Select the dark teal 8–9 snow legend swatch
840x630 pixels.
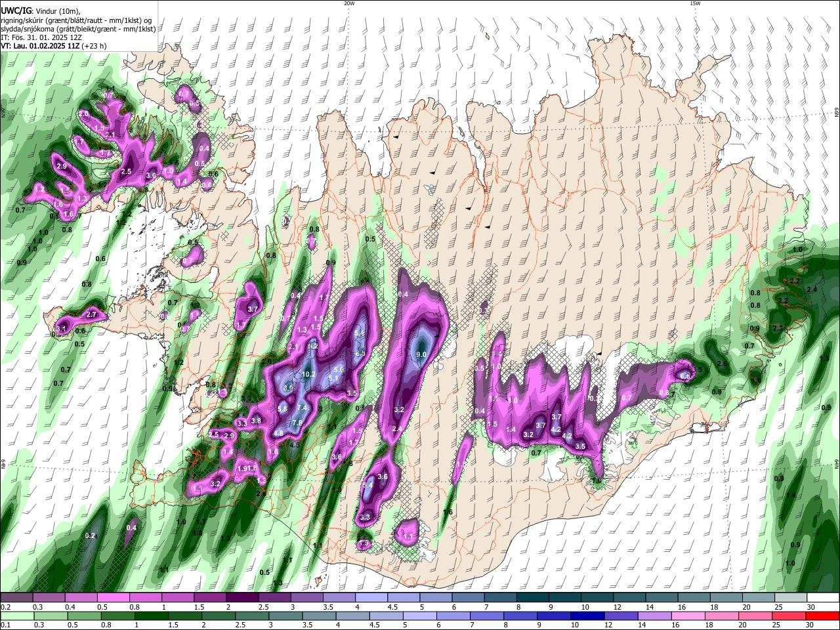pos(532,597)
